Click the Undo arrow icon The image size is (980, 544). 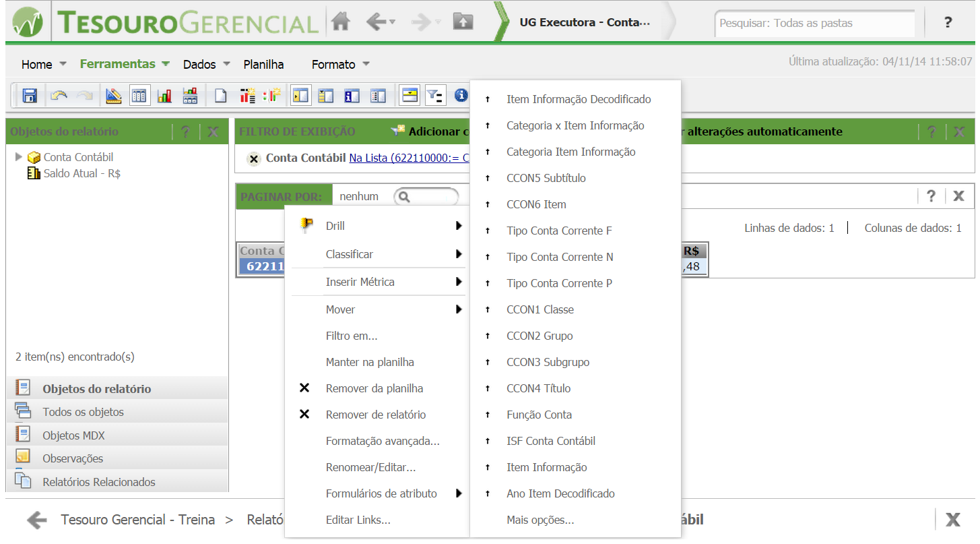pos(59,96)
